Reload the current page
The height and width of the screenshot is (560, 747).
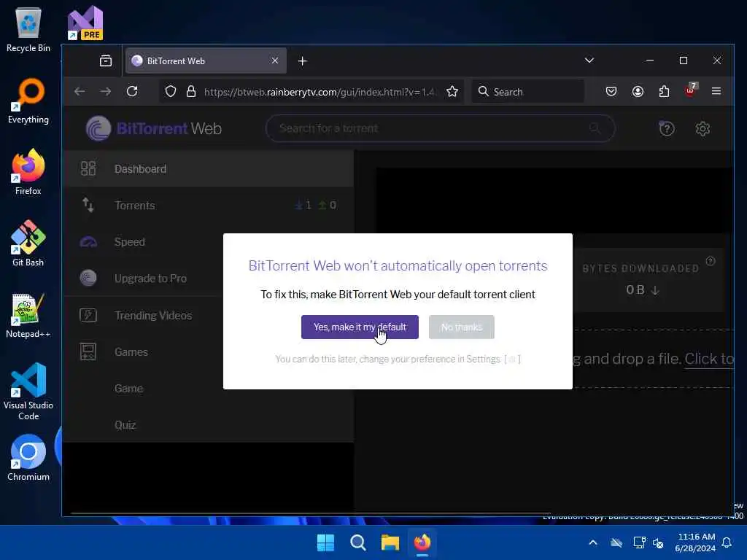tap(133, 91)
